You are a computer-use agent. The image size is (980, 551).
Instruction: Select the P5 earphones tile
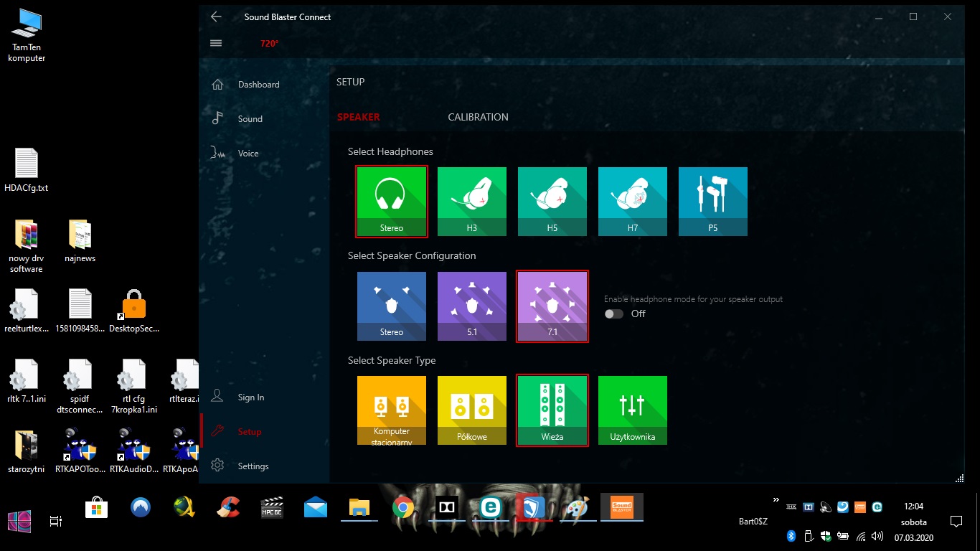pos(713,202)
